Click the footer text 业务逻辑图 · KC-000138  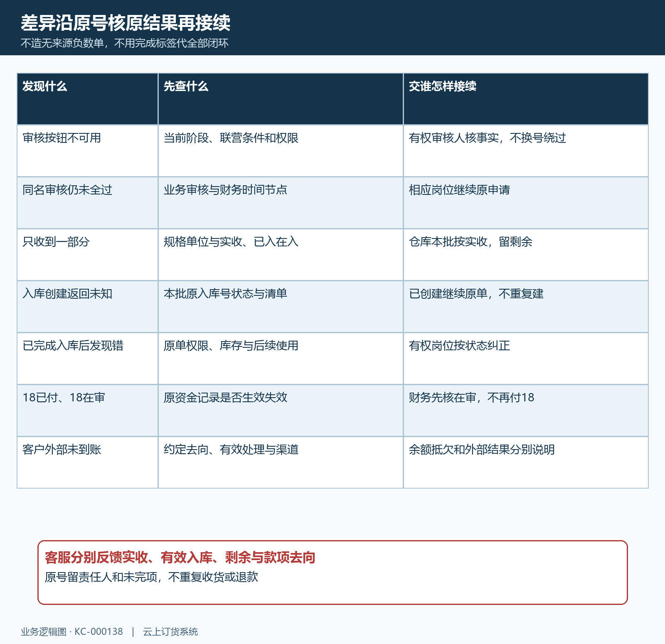point(72,632)
